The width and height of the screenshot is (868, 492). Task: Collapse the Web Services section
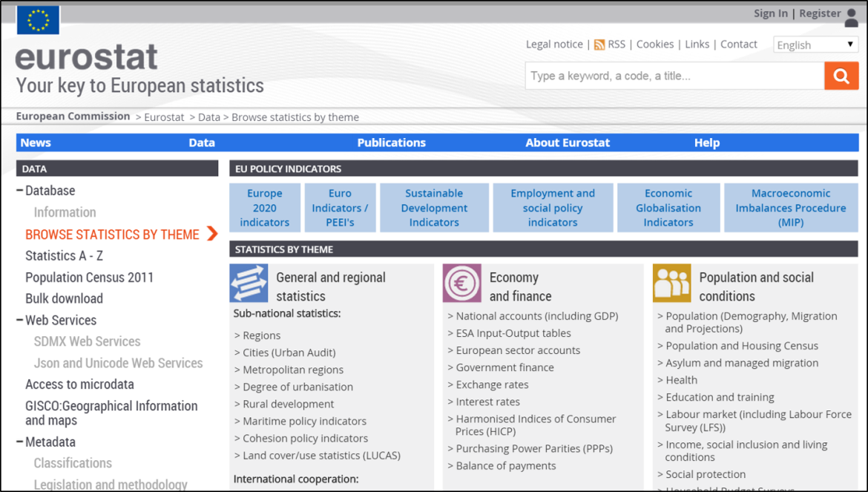19,320
